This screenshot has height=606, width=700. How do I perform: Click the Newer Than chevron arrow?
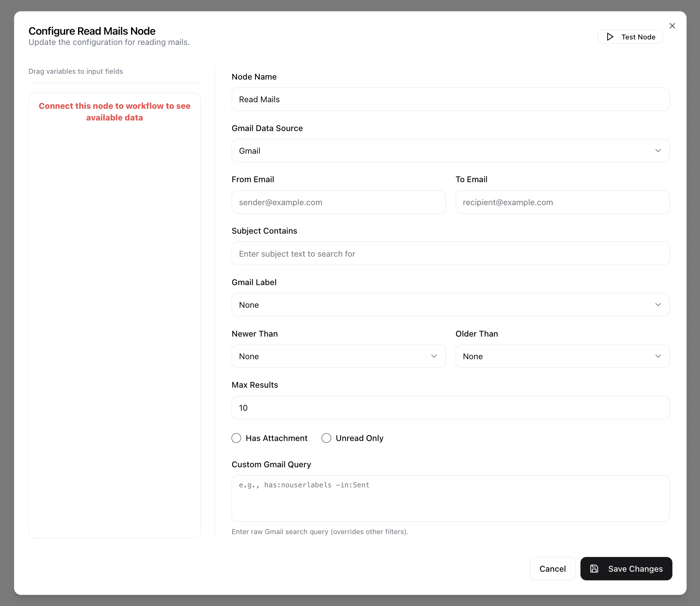tap(434, 356)
